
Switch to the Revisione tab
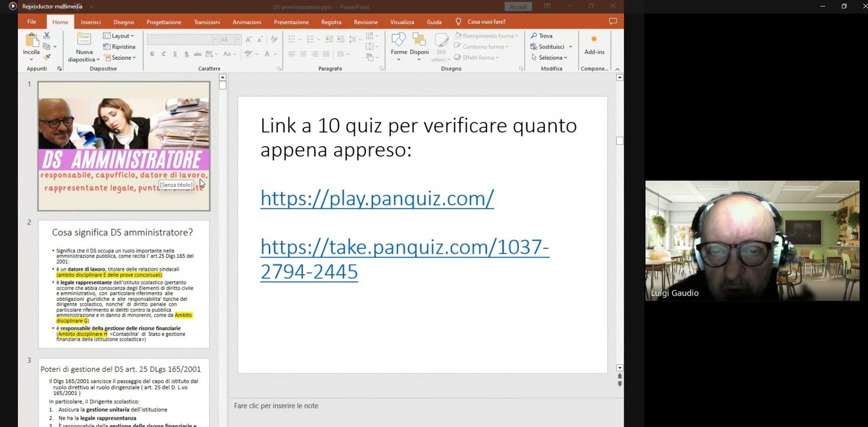point(365,22)
